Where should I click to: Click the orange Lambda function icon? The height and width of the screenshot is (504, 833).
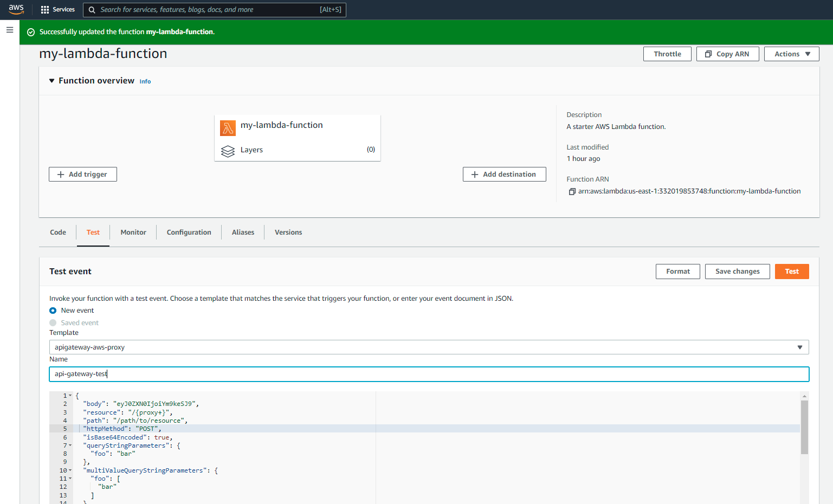click(x=228, y=128)
